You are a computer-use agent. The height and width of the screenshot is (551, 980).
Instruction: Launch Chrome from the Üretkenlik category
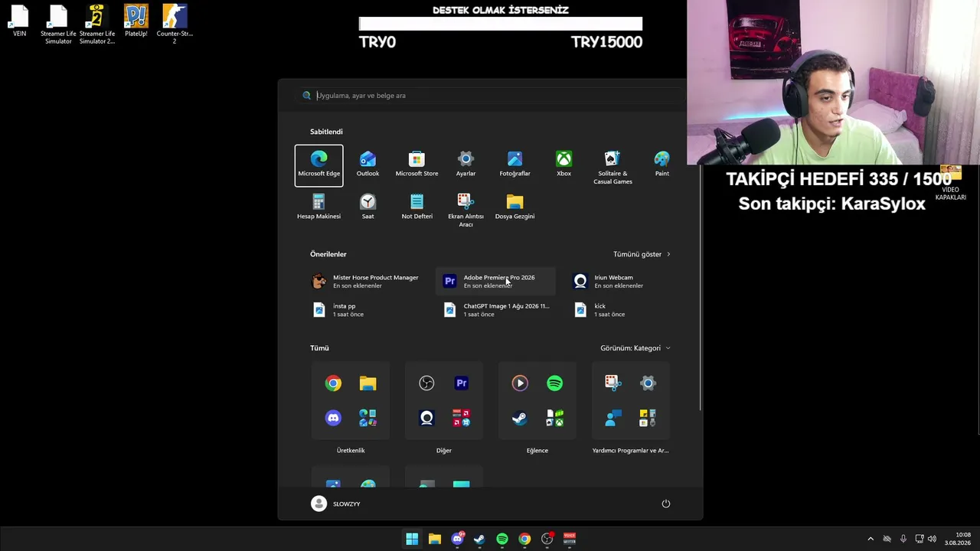pyautogui.click(x=333, y=383)
